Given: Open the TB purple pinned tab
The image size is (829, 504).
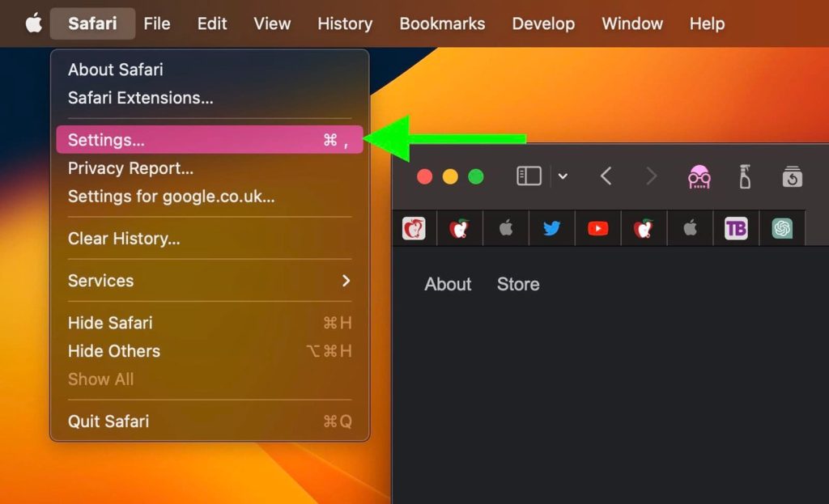Looking at the screenshot, I should pos(736,228).
